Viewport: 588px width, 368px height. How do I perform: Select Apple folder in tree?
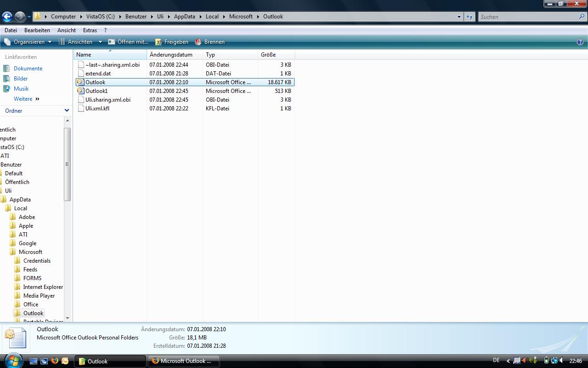point(26,226)
